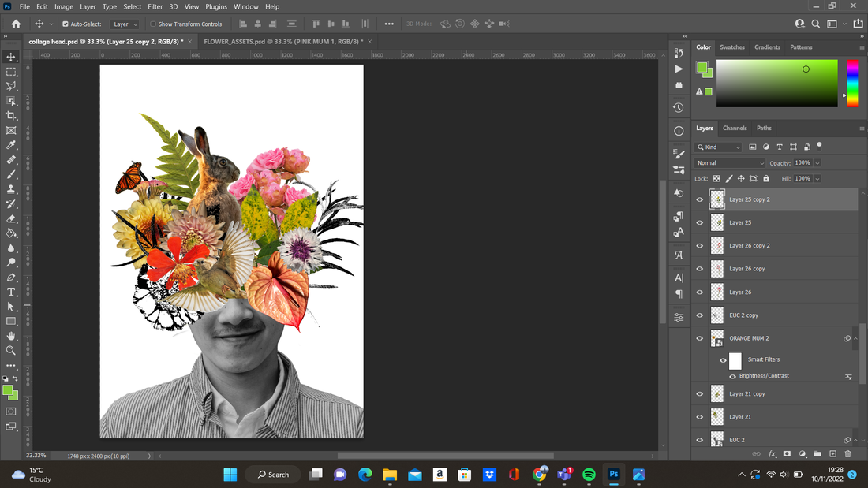The height and width of the screenshot is (488, 868).
Task: Select the Path Selection tool
Action: click(10, 307)
